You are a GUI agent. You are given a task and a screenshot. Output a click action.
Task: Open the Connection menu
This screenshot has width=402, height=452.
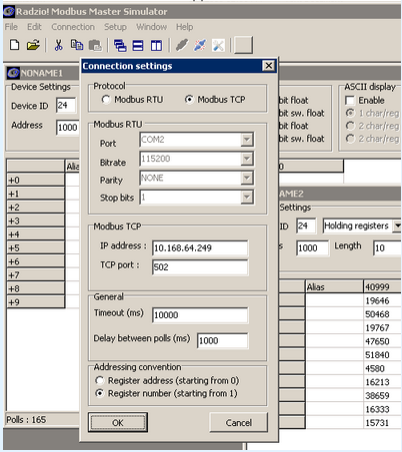tap(73, 27)
